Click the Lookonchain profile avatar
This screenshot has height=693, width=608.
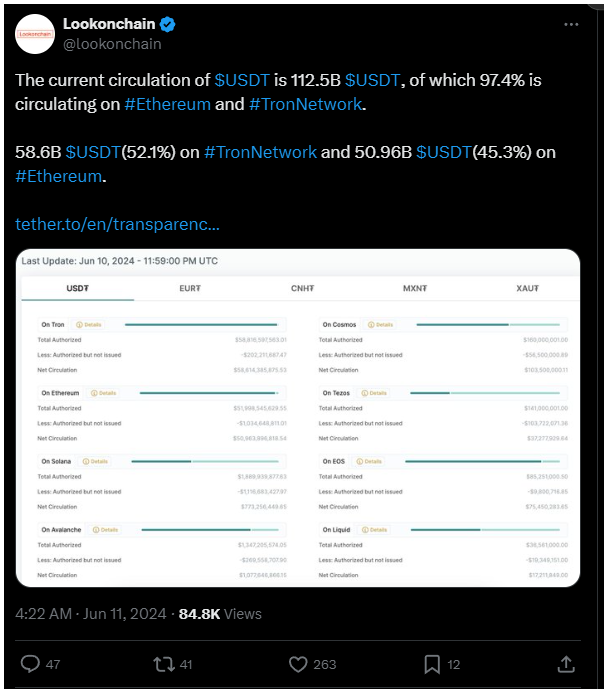pyautogui.click(x=36, y=34)
